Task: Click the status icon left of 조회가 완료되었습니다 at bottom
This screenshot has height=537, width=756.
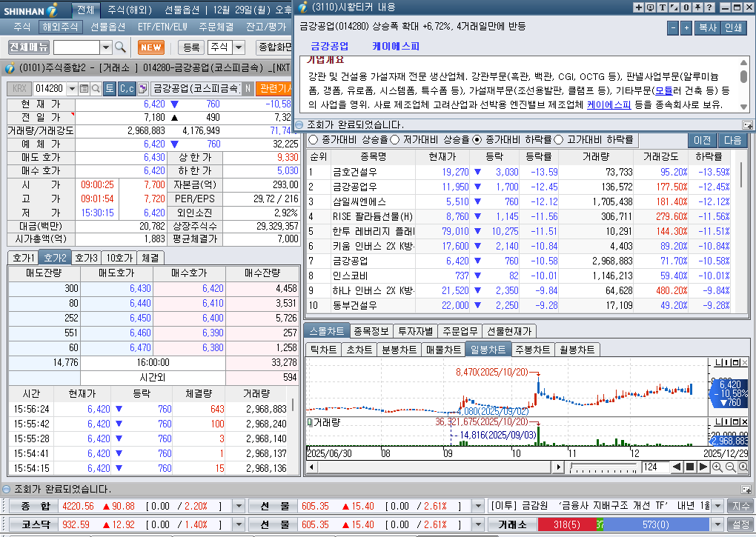Action: [6, 489]
